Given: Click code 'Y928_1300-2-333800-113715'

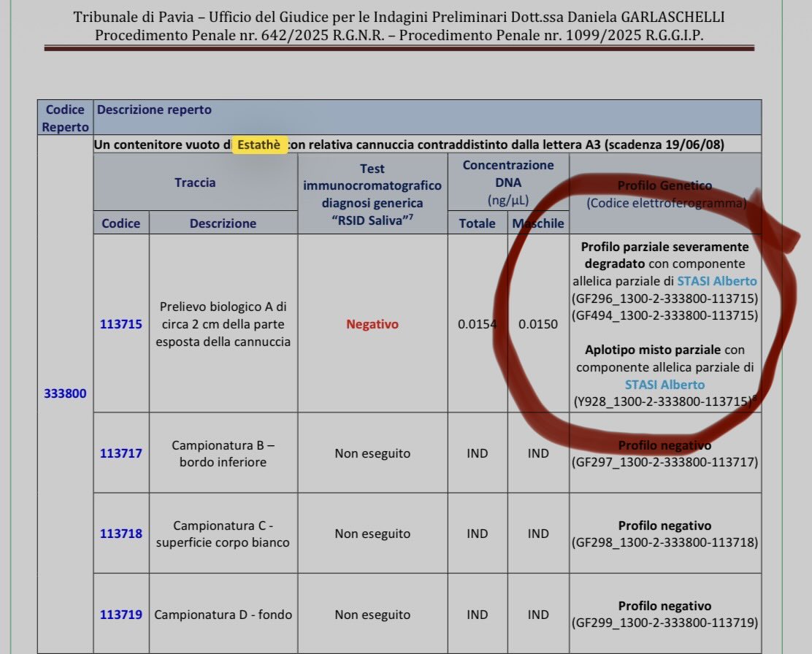Looking at the screenshot, I should 663,402.
